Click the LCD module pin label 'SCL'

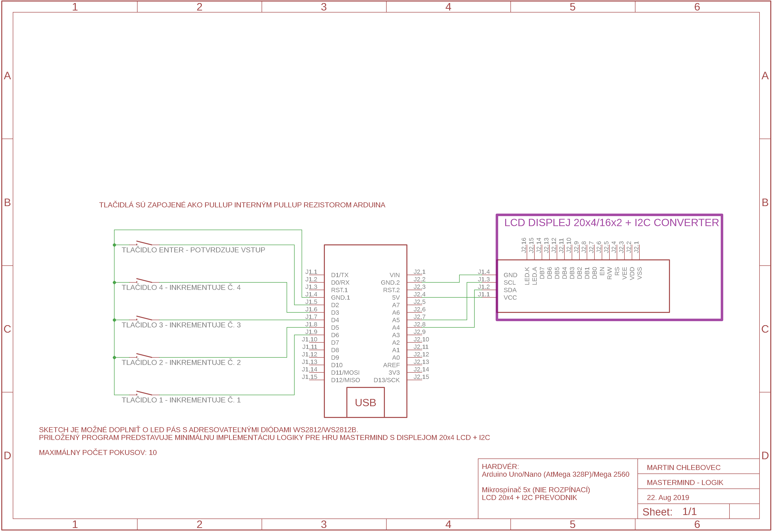[509, 282]
